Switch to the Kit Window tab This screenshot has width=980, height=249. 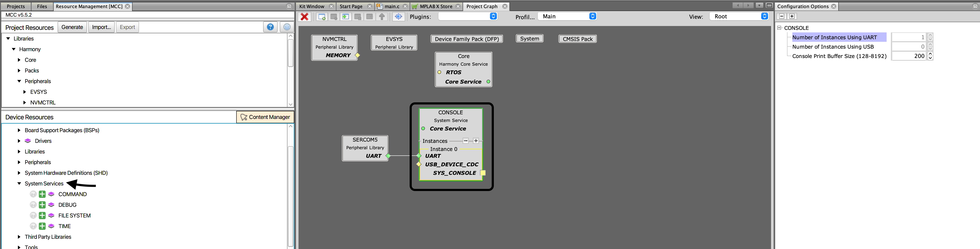(312, 6)
